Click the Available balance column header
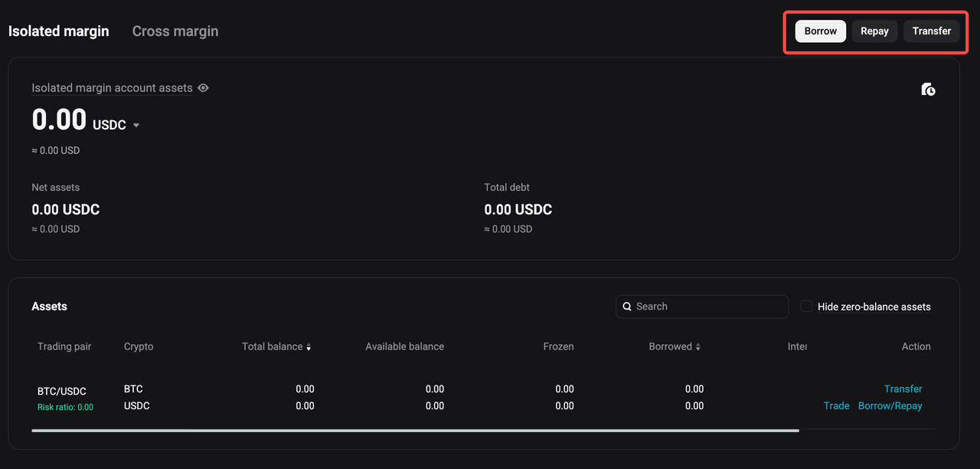The height and width of the screenshot is (469, 980). pos(404,347)
